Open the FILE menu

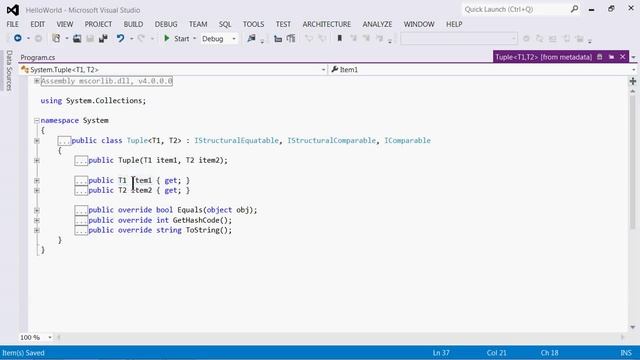pos(12,24)
